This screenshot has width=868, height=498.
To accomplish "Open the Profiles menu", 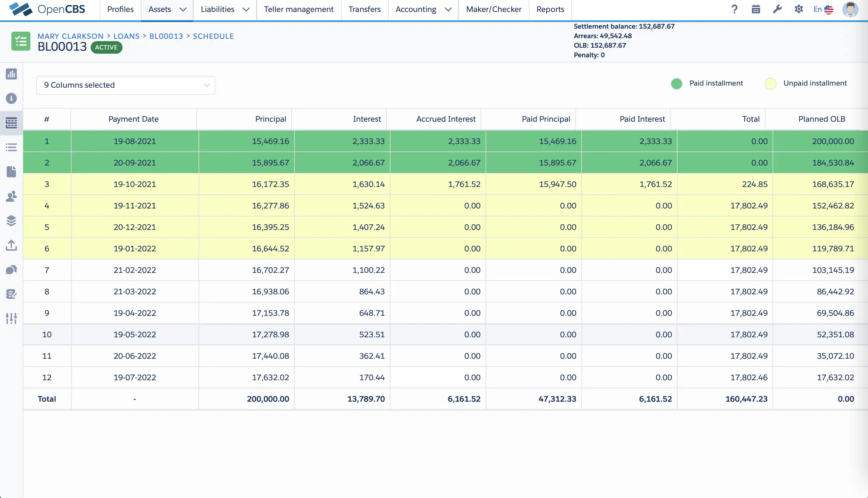I will pyautogui.click(x=120, y=9).
